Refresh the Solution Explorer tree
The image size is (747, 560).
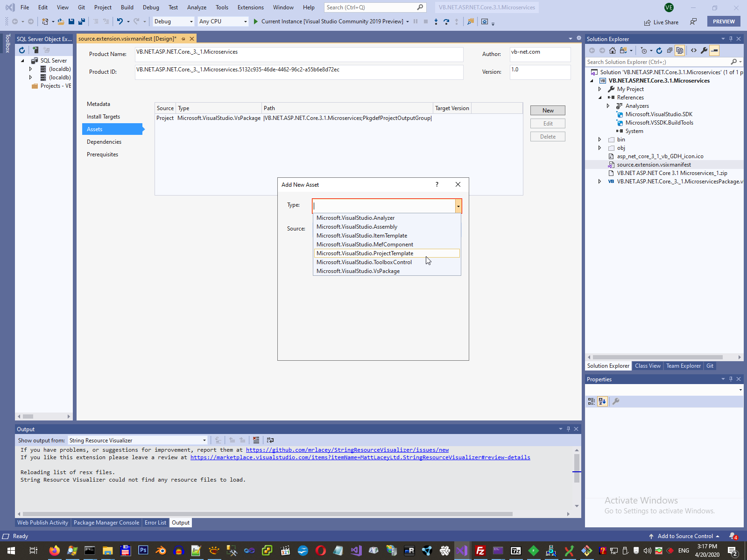coord(659,50)
